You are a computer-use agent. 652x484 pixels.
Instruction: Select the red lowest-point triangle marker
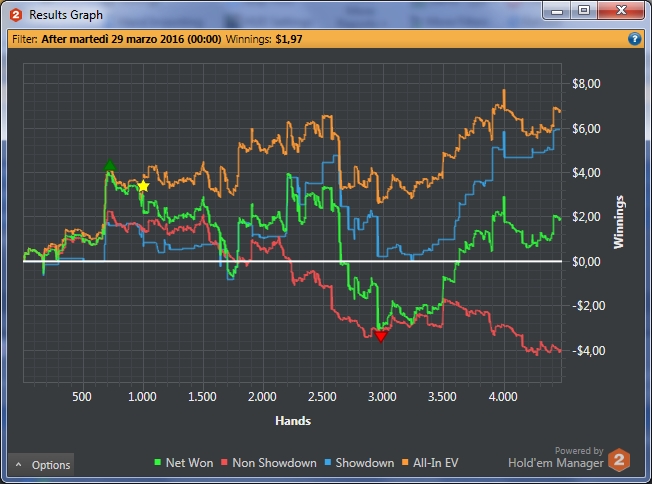tap(381, 336)
